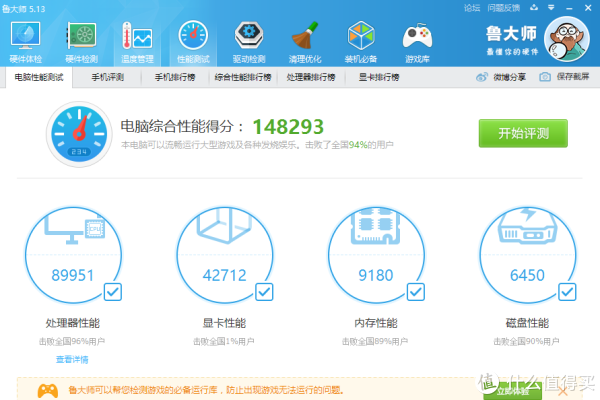Viewport: 600px width, 400px height.
Task: Click the 击败全国96%用户 text
Action: click(x=72, y=341)
